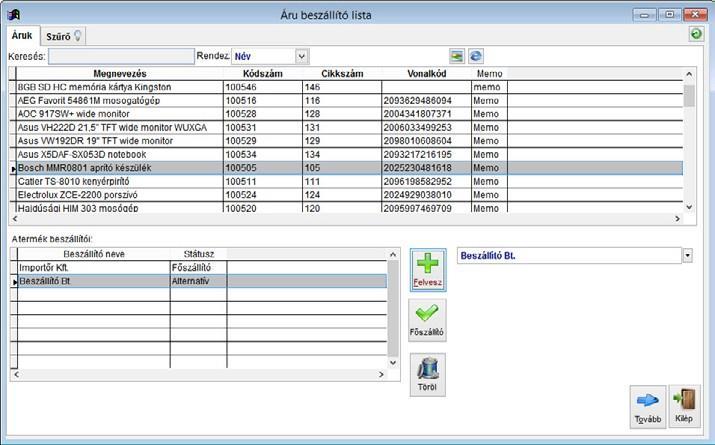Click the Főszállító status cell in table
The width and height of the screenshot is (715, 445).
pyautogui.click(x=198, y=268)
